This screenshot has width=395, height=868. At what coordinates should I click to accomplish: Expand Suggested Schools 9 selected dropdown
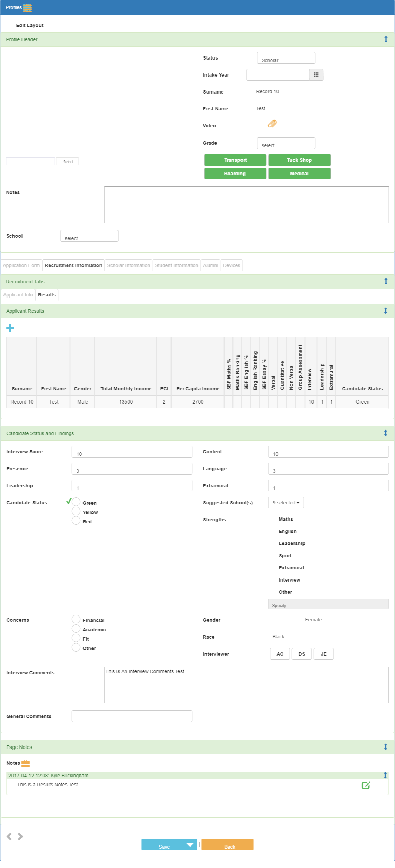click(286, 503)
